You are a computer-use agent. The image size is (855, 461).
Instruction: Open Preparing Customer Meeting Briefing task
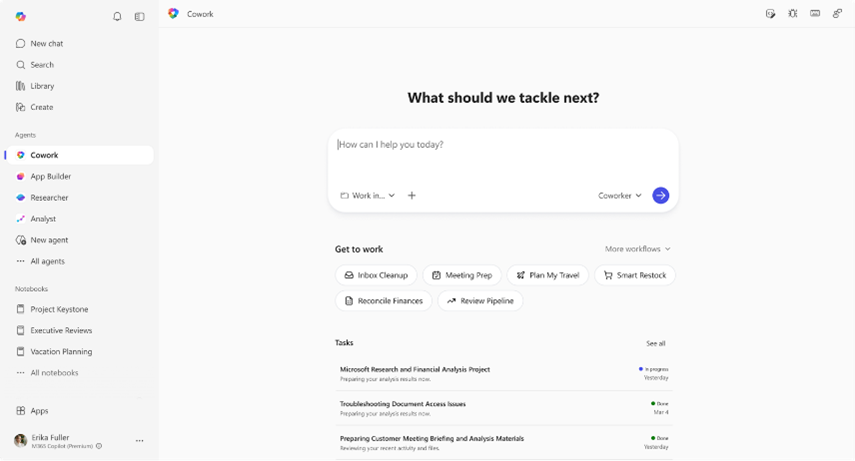(504, 443)
